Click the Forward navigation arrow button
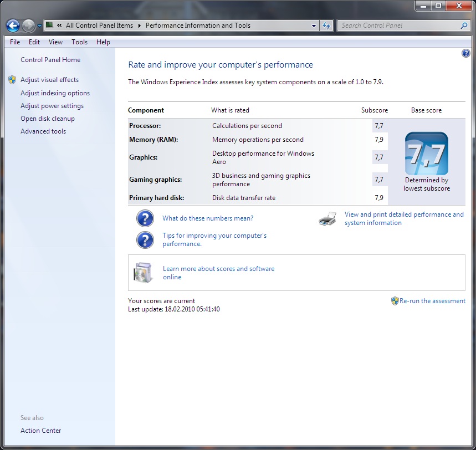 (x=28, y=26)
